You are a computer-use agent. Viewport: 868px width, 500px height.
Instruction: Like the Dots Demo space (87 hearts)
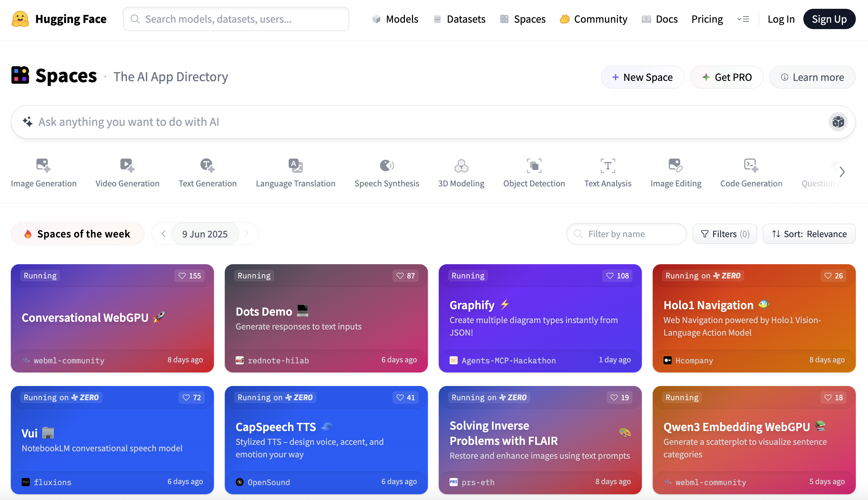406,276
